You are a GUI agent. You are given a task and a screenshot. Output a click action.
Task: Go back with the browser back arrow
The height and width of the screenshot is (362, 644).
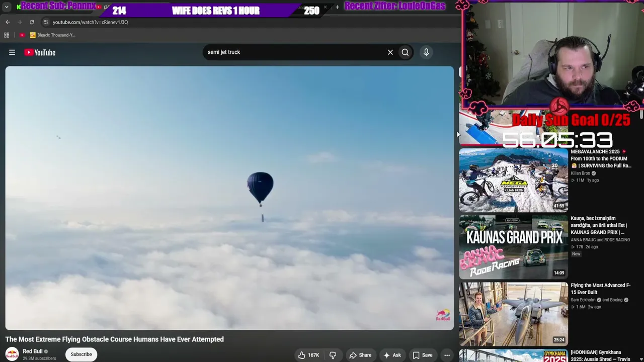[8, 22]
